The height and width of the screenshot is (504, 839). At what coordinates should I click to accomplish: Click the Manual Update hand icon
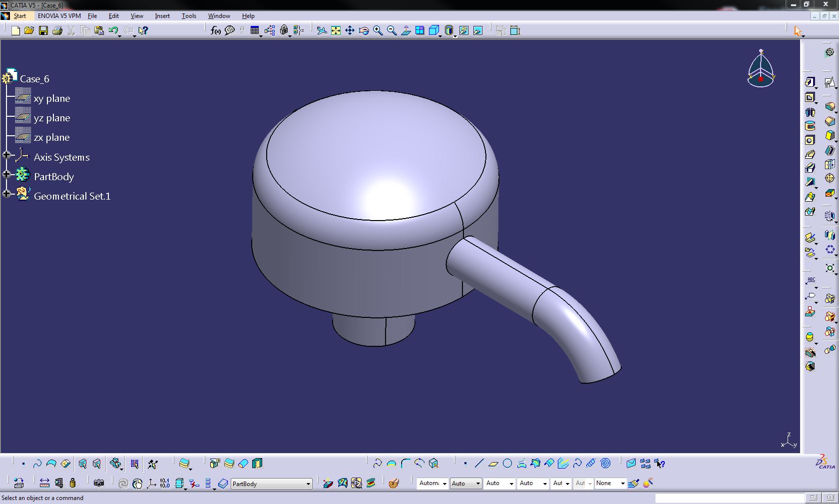(137, 483)
